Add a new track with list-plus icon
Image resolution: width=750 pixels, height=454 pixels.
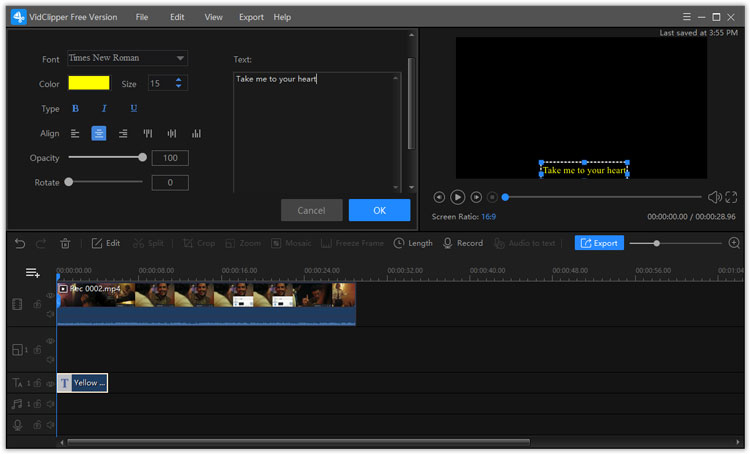pos(33,273)
